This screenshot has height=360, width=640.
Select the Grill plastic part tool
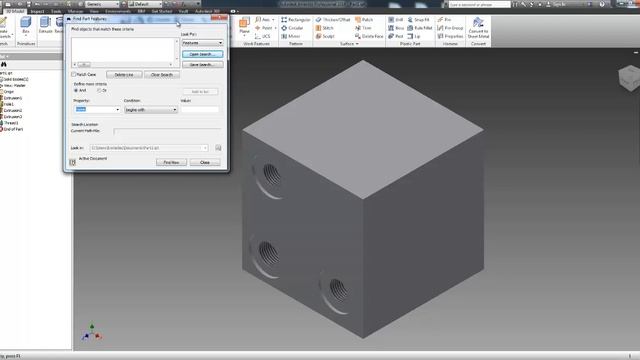click(395, 20)
